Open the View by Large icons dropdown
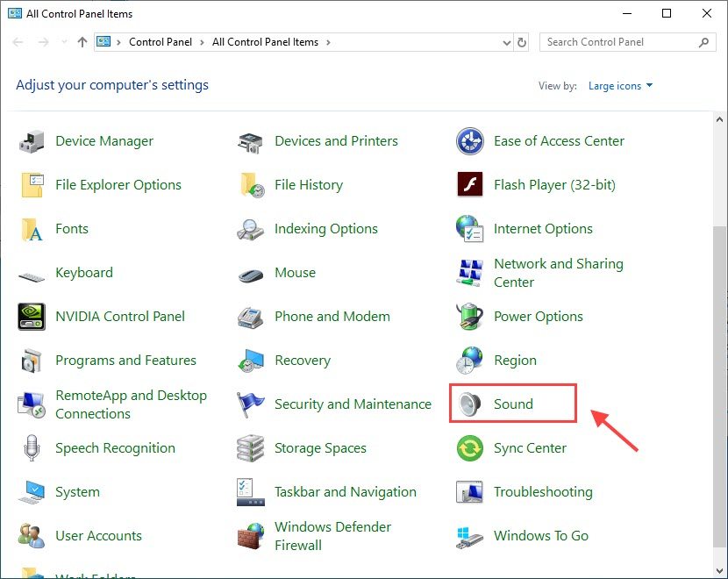 pos(620,86)
